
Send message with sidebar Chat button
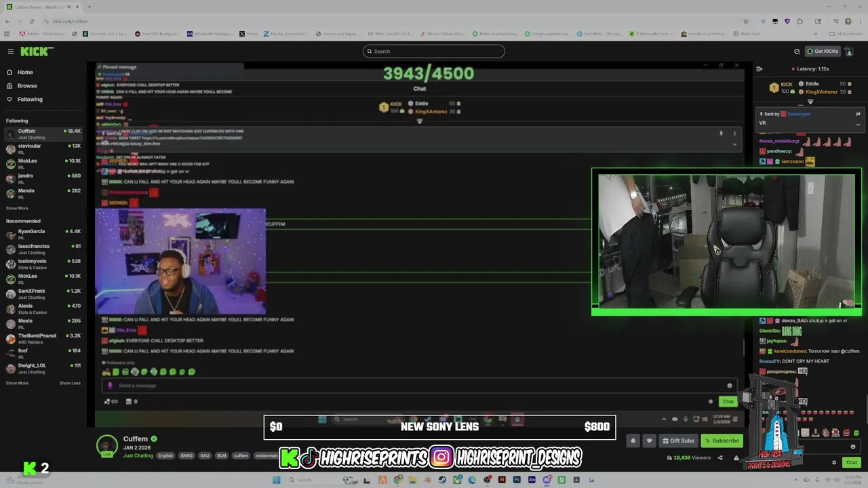point(851,462)
